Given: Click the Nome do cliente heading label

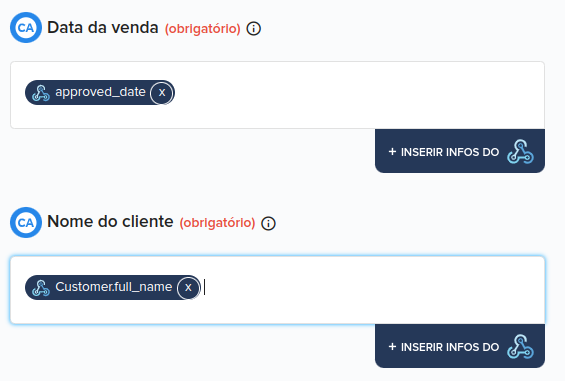Looking at the screenshot, I should click(110, 221).
